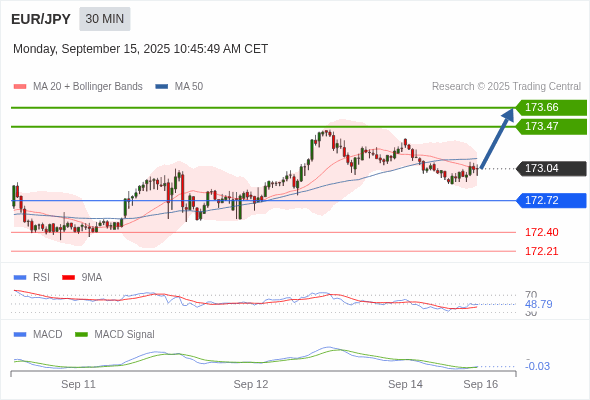
Task: Click the '9MA' legend label
Action: tap(92, 278)
